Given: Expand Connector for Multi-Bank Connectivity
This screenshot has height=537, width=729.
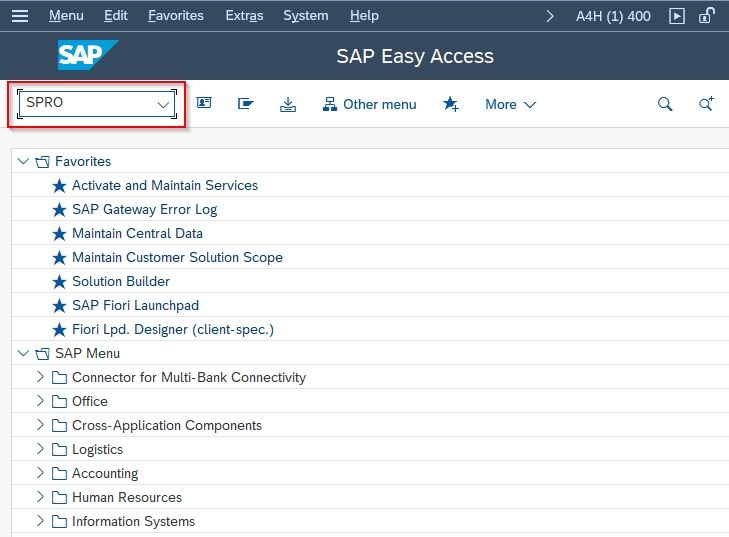Looking at the screenshot, I should point(40,377).
